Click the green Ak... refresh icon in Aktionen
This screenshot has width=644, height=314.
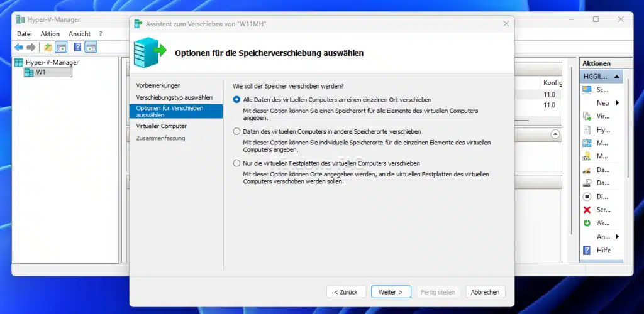click(587, 223)
